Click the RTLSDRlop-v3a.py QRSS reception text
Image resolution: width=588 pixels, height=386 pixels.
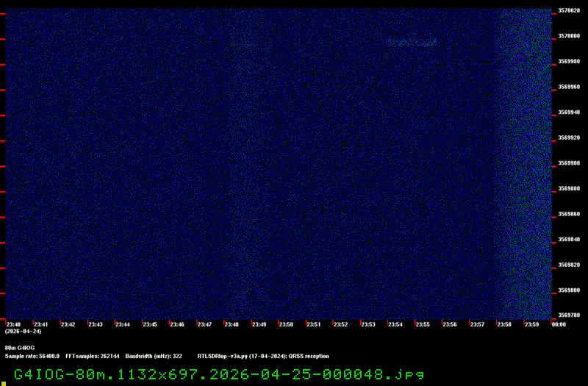263,356
